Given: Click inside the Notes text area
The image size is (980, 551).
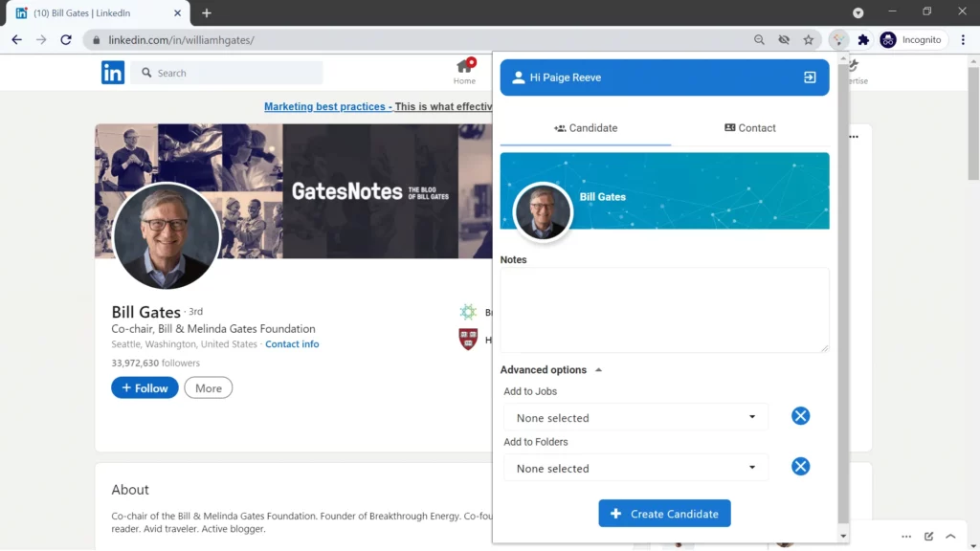Looking at the screenshot, I should click(x=664, y=310).
